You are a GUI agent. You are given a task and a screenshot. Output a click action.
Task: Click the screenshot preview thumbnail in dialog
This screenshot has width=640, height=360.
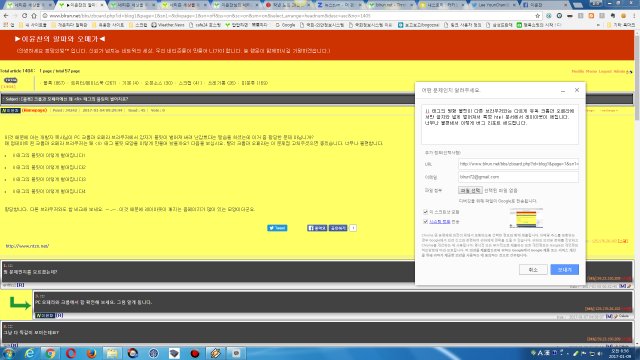526,218
